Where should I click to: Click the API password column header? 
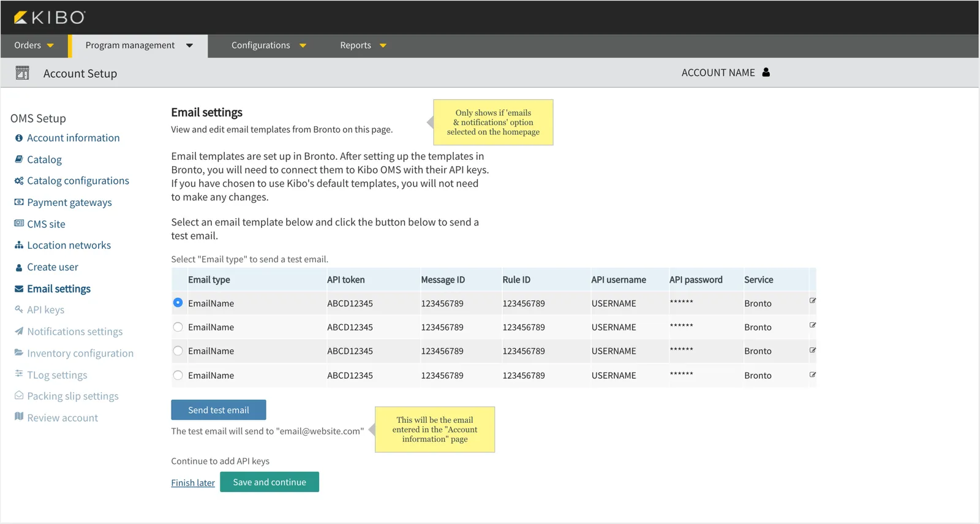(x=696, y=279)
